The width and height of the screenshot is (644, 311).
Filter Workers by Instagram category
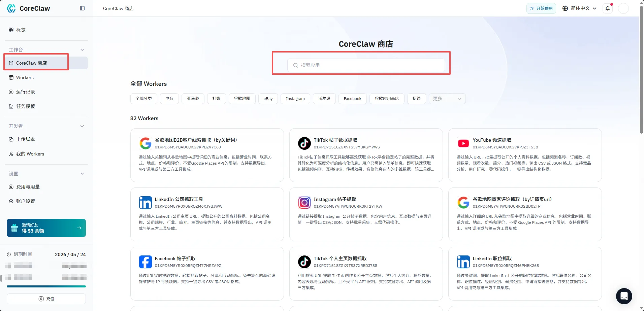(x=295, y=99)
